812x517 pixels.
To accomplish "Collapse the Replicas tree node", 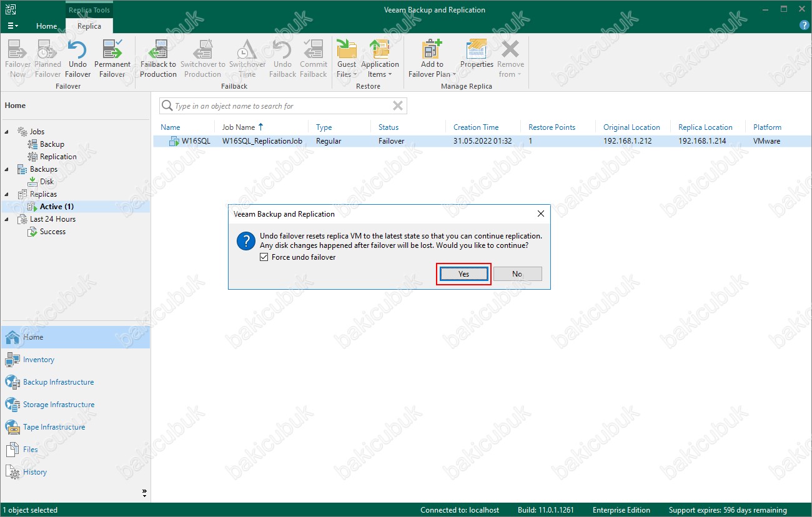I will tap(7, 194).
